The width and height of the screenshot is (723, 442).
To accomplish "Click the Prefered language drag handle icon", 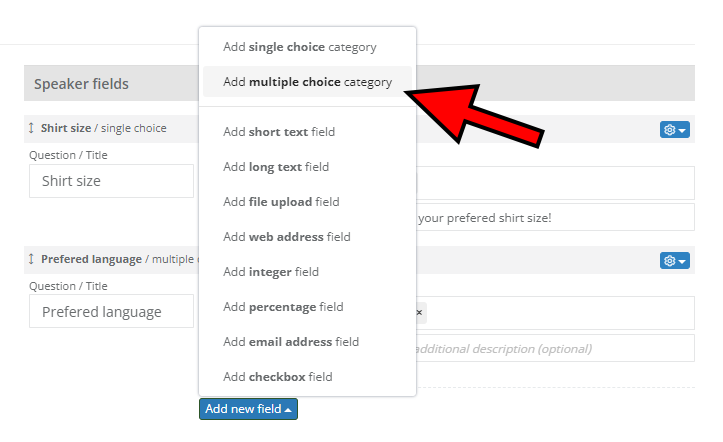I will [x=31, y=259].
